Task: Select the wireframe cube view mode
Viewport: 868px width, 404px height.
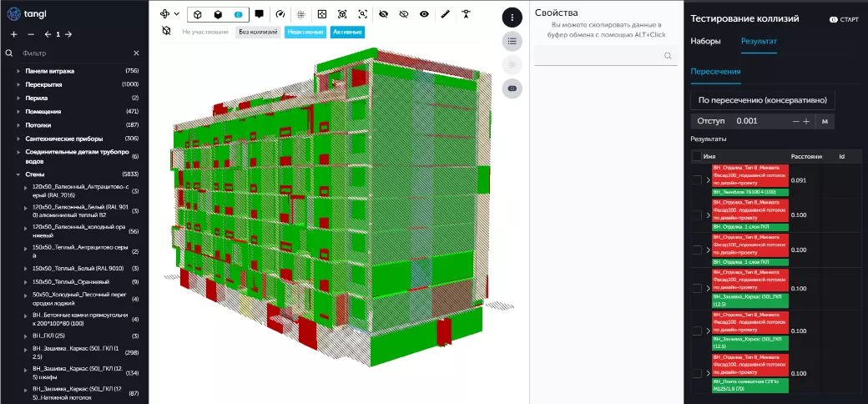Action: click(198, 14)
